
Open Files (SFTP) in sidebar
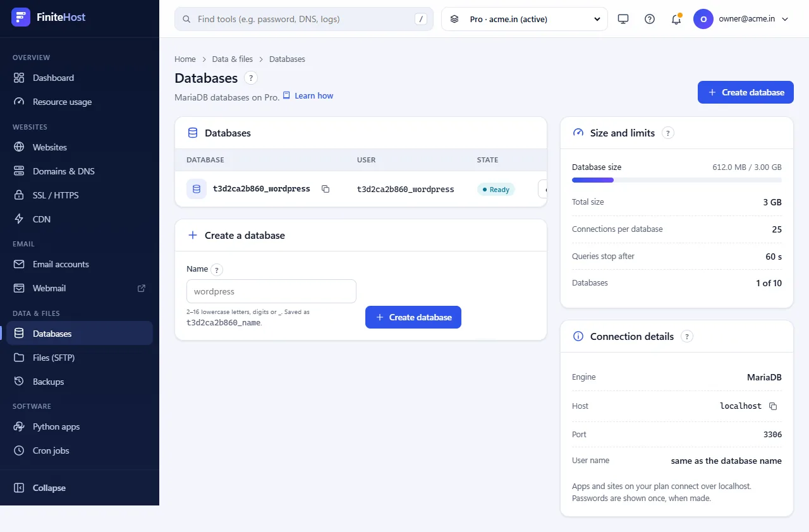click(80, 358)
